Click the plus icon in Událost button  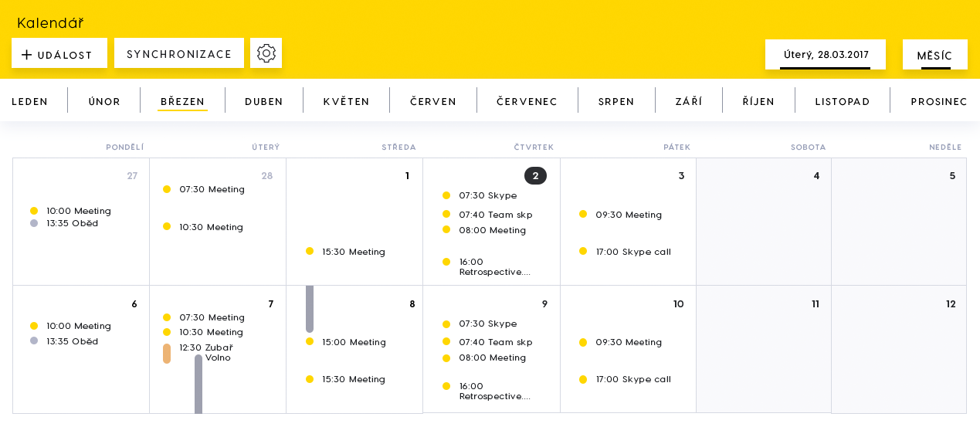[x=27, y=55]
